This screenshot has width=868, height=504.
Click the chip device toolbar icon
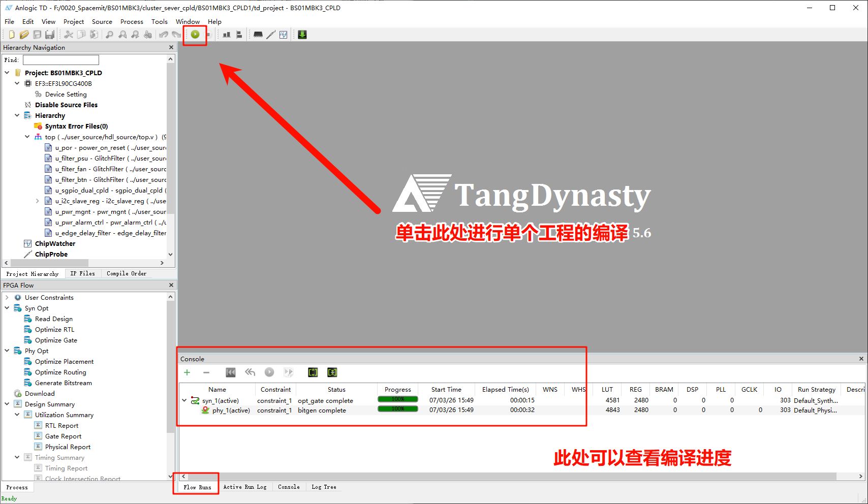tap(258, 35)
